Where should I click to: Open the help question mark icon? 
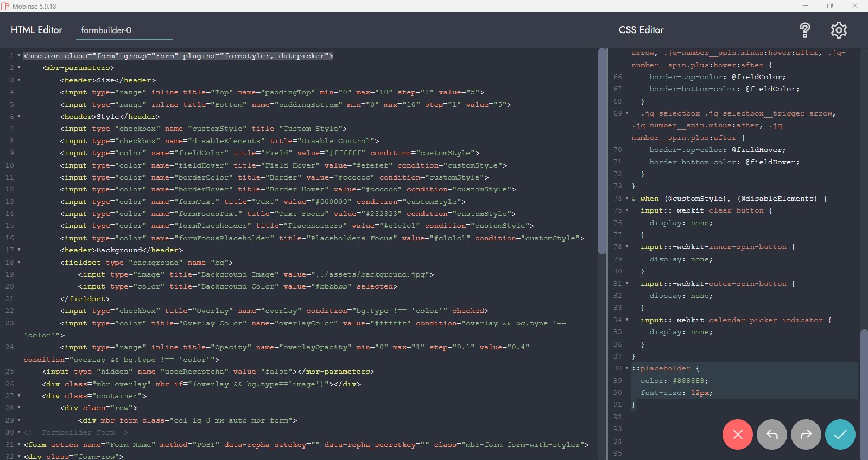[804, 30]
